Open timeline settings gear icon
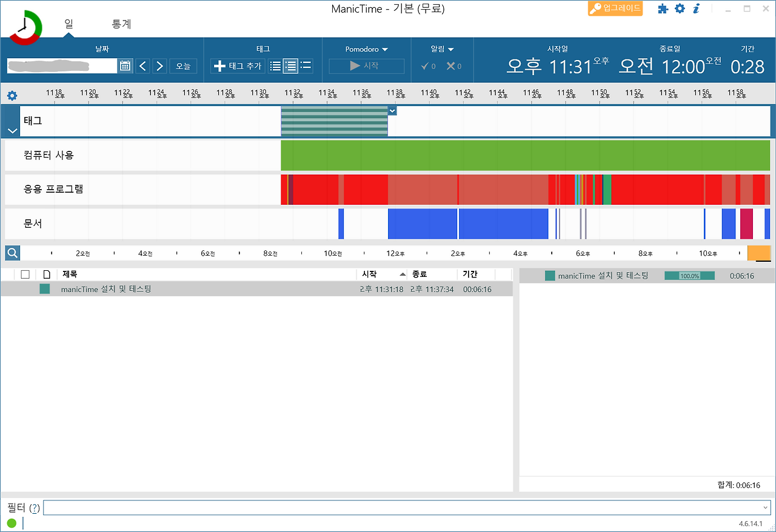Screen dimensions: 776x532 (12, 95)
